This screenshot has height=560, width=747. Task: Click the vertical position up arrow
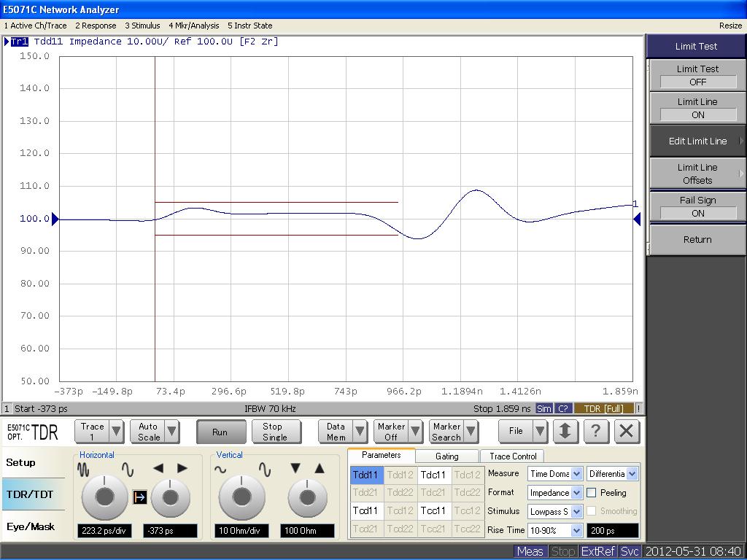[x=320, y=468]
